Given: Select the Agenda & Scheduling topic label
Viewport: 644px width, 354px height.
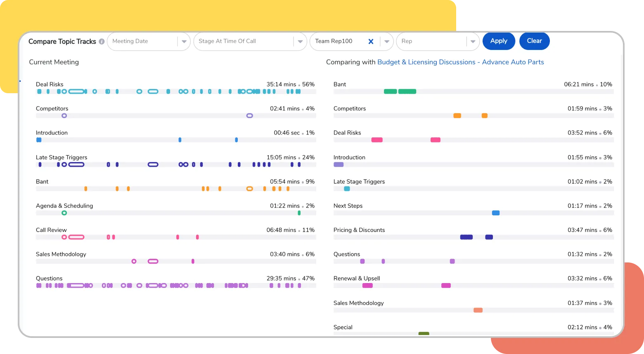Looking at the screenshot, I should point(64,205).
